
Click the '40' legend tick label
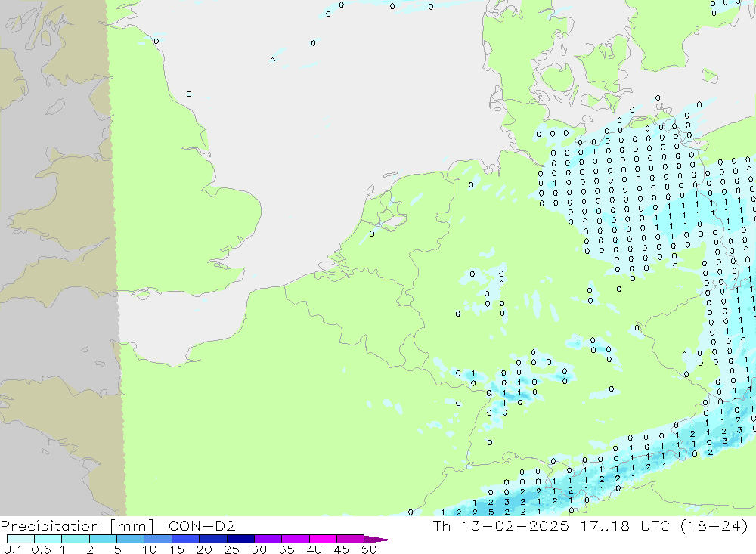(x=314, y=549)
